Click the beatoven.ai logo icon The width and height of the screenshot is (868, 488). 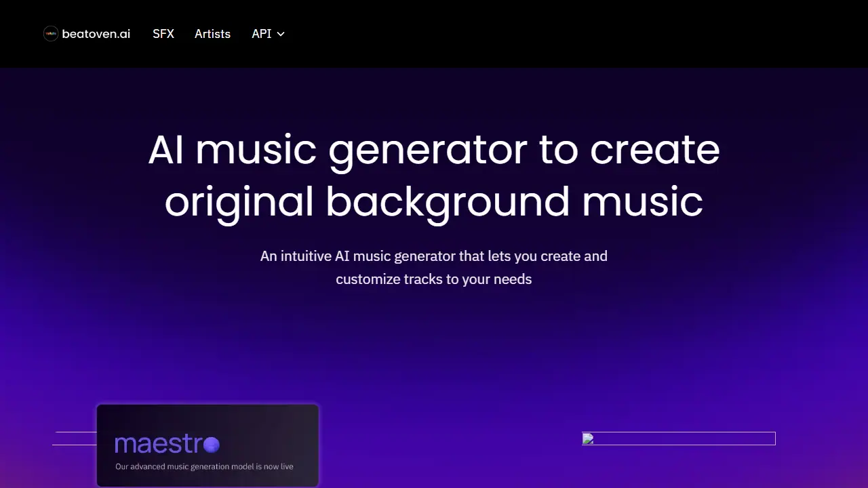51,33
